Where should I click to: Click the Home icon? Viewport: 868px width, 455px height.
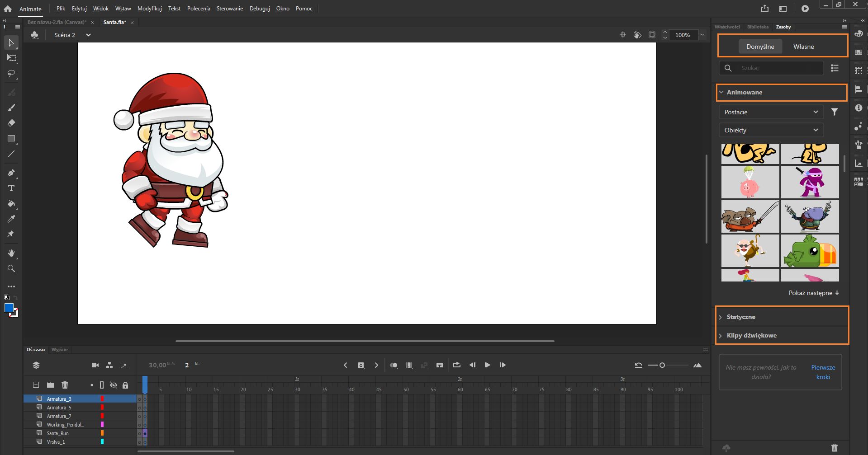click(8, 9)
